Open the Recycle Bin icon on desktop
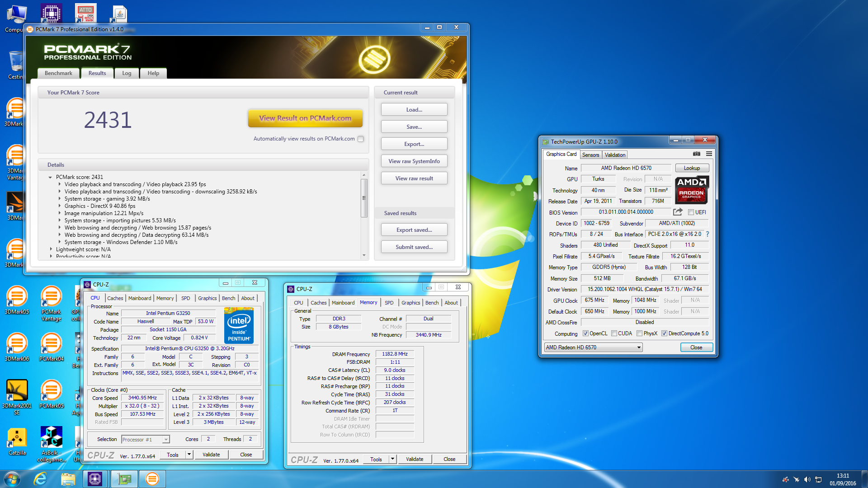This screenshot has width=868, height=488. coord(16,65)
